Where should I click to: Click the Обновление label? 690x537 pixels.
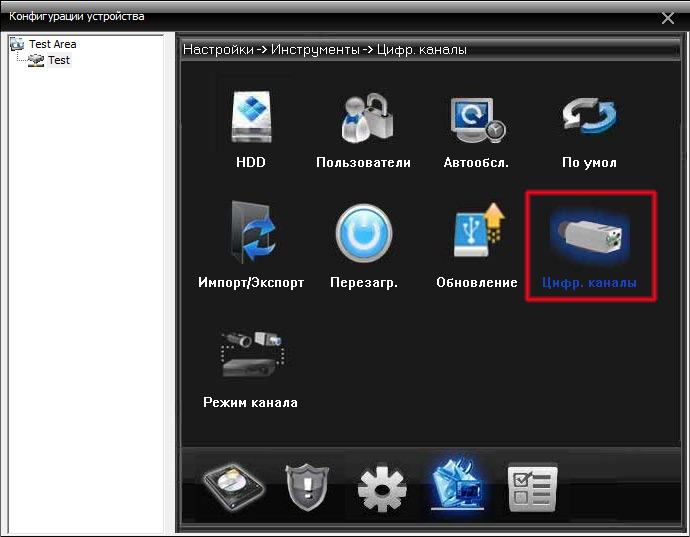click(x=477, y=282)
